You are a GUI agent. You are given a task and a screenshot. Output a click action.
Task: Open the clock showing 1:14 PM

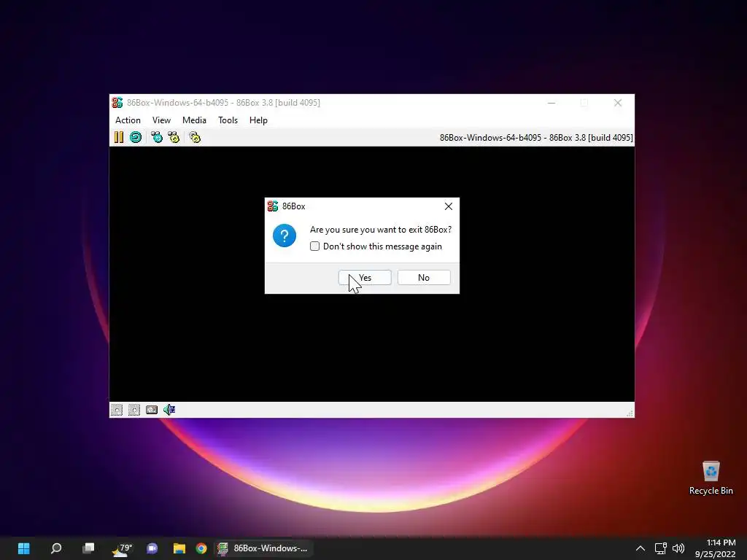(716, 548)
